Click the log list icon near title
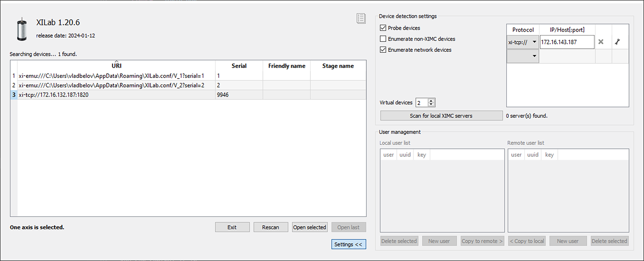644x261 pixels. pyautogui.click(x=361, y=19)
